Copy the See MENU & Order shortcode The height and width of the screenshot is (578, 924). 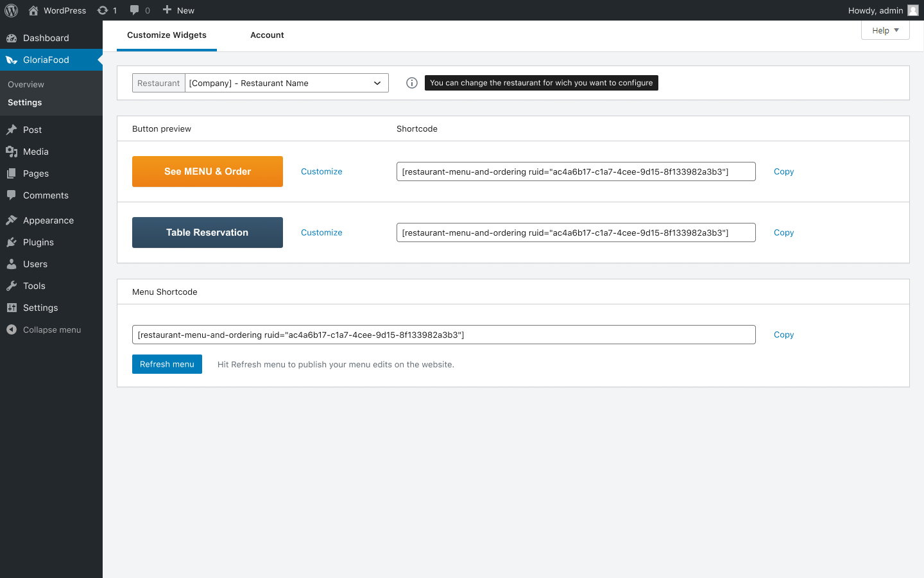pos(783,171)
